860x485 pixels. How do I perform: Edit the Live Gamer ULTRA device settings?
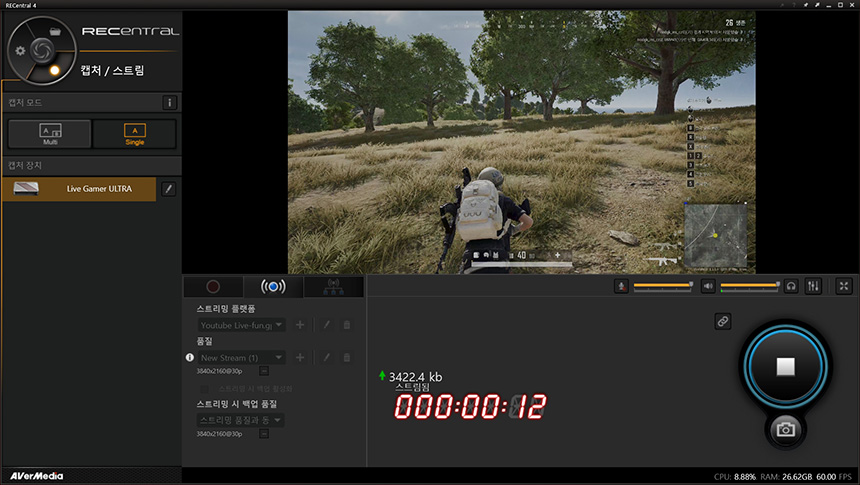pos(169,189)
